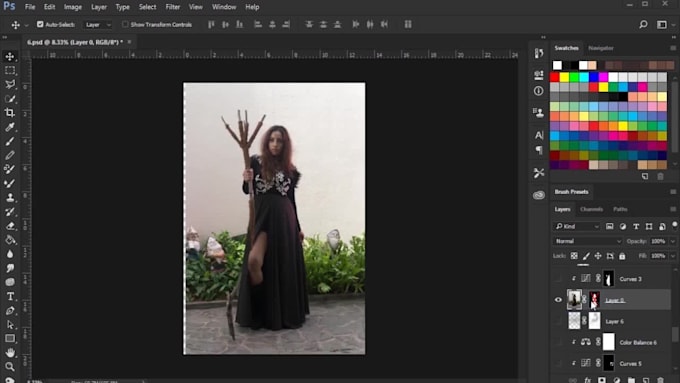This screenshot has height=383, width=680.
Task: Open the Layers panel flyout menu
Action: (x=673, y=209)
